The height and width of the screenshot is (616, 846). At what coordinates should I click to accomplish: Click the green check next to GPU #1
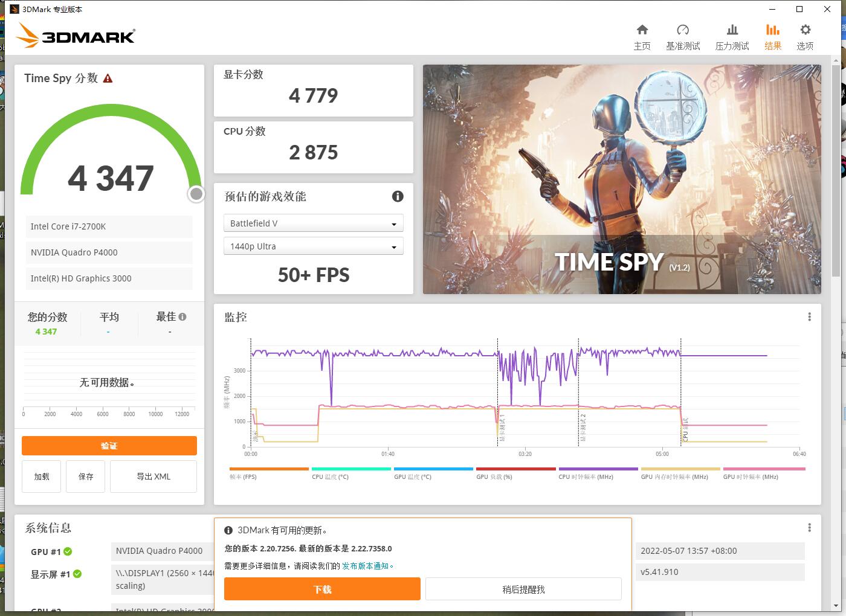[x=68, y=551]
